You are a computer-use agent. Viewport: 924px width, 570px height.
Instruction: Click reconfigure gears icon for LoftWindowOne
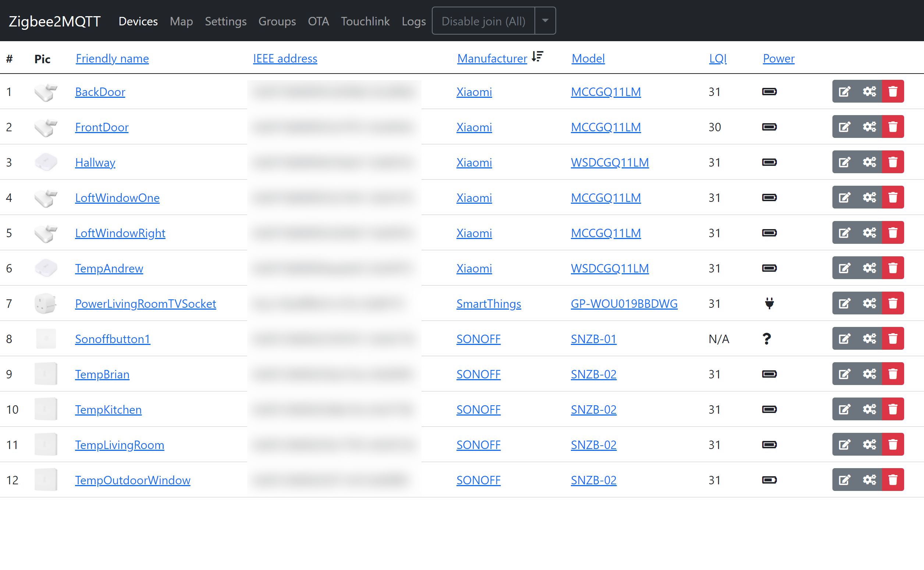(x=869, y=197)
